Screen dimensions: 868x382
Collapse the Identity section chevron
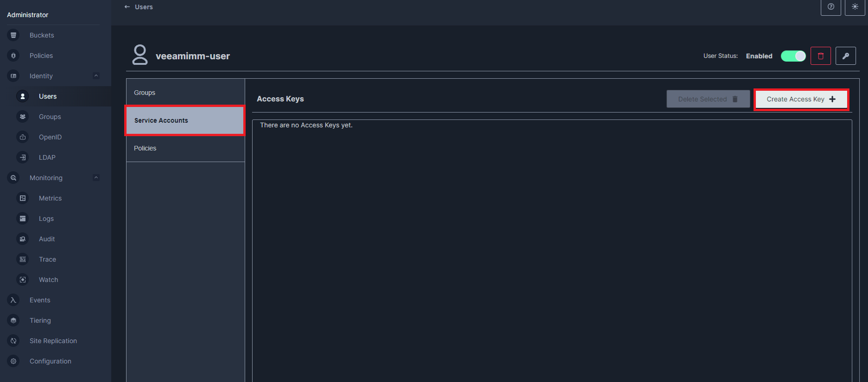point(96,76)
